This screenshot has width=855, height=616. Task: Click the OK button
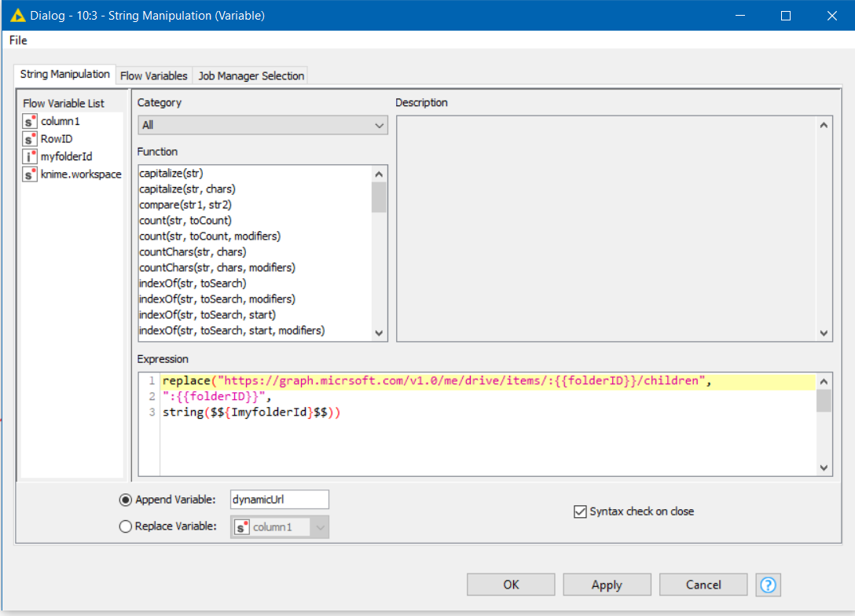click(511, 585)
